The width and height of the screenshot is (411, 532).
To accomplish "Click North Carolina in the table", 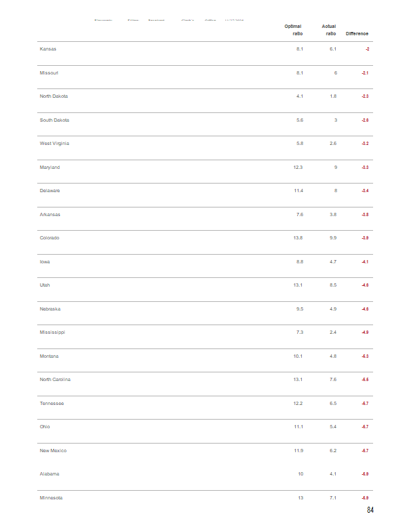I will pos(55,379).
